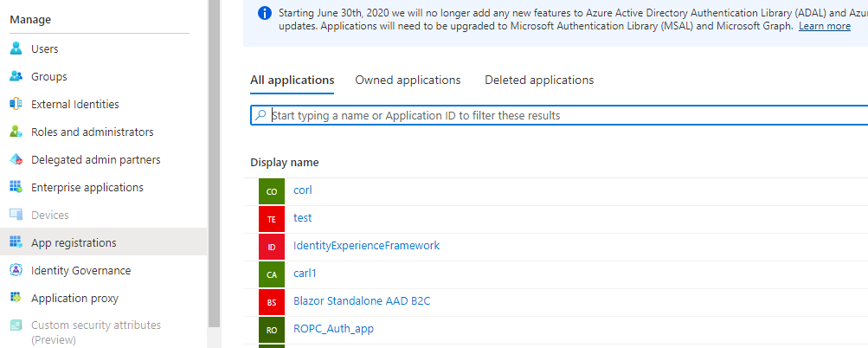Select App registrations in sidebar
Viewport: 868px width, 348px height.
(x=104, y=242)
